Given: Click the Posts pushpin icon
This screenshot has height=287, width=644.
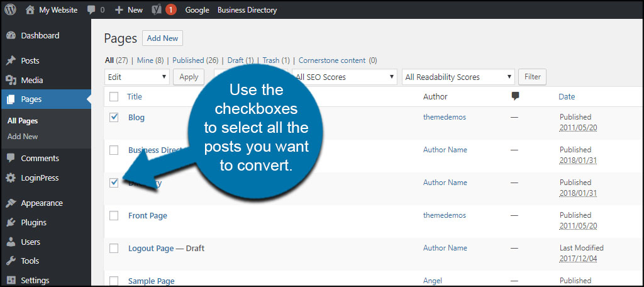Looking at the screenshot, I should pos(11,61).
